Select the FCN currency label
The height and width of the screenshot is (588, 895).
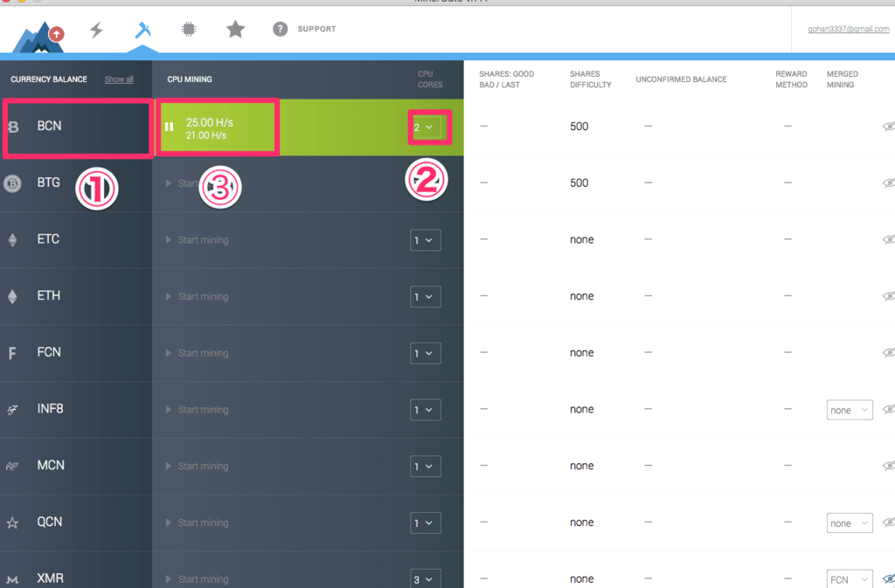[49, 352]
